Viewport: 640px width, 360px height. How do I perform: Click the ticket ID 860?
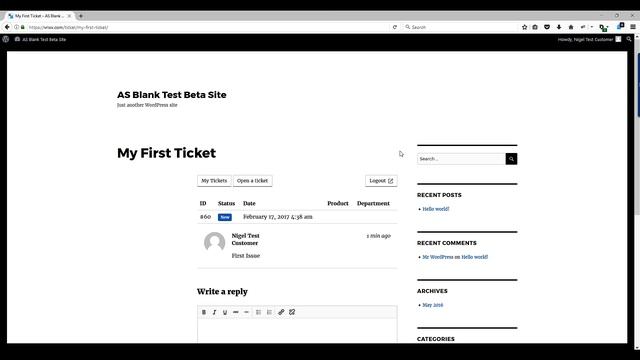click(x=205, y=217)
